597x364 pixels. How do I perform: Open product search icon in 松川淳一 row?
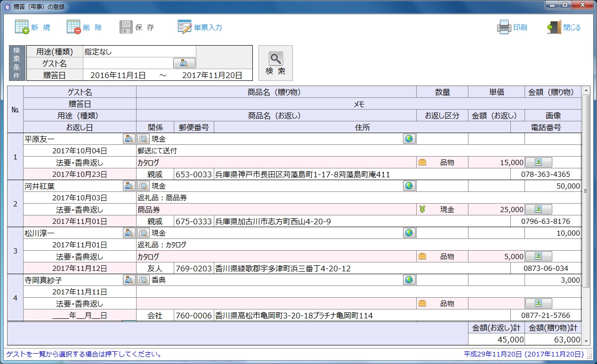[143, 233]
